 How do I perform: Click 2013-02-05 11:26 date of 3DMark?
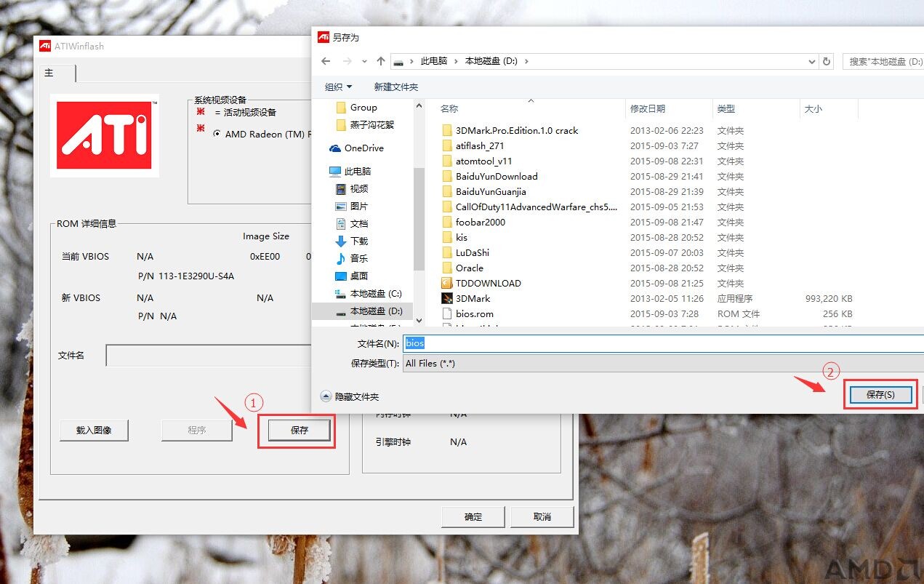tap(667, 298)
